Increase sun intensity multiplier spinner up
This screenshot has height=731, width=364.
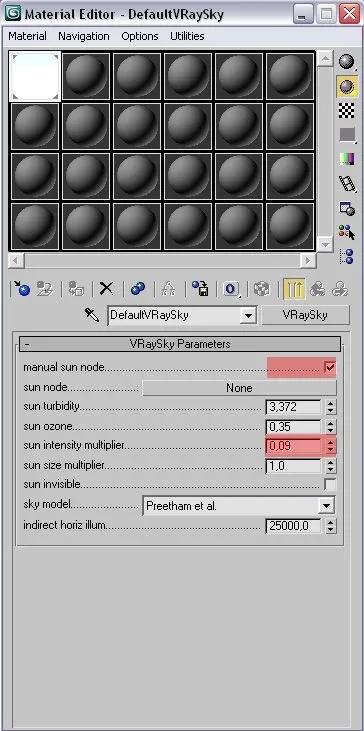click(330, 442)
